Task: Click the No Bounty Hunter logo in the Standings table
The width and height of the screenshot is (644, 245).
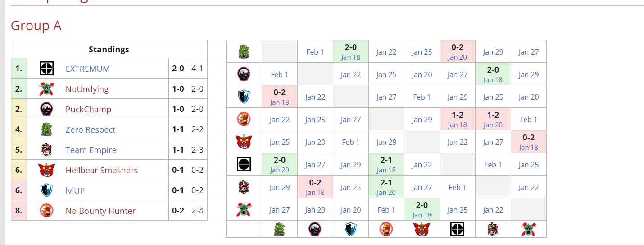Action: pyautogui.click(x=46, y=211)
